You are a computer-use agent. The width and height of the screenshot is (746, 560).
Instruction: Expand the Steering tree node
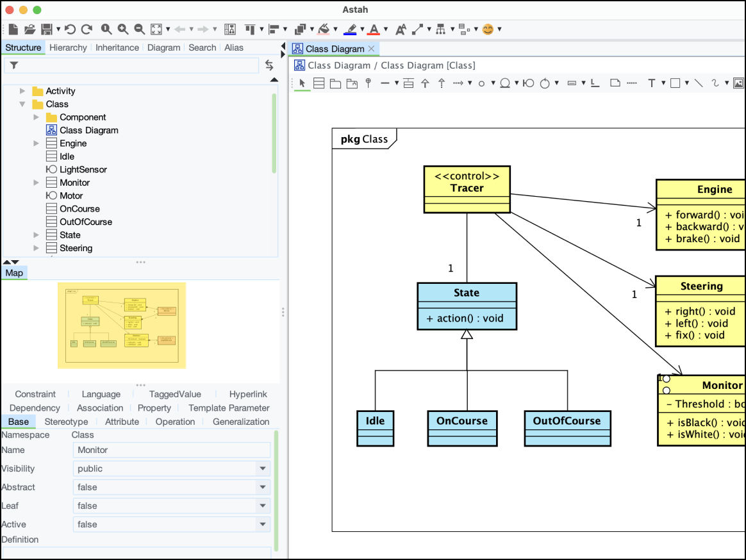pyautogui.click(x=36, y=248)
